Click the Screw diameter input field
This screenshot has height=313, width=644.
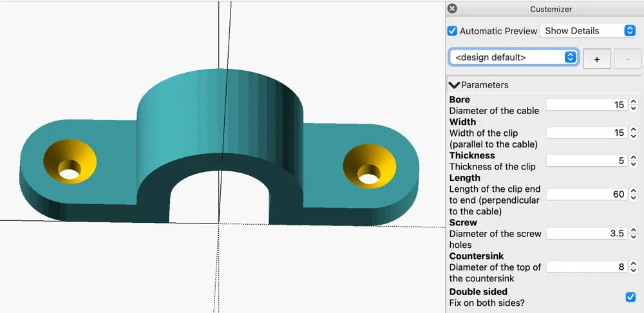pos(587,233)
